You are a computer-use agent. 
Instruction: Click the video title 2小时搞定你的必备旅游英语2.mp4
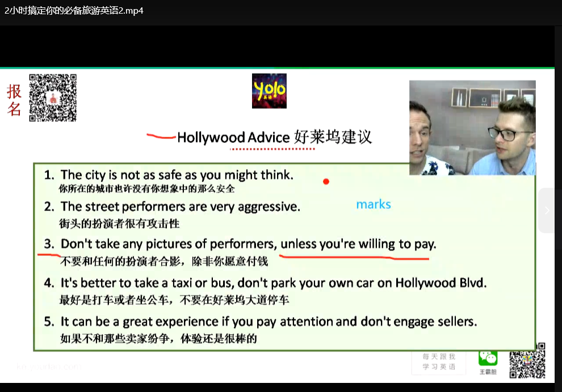click(x=74, y=11)
